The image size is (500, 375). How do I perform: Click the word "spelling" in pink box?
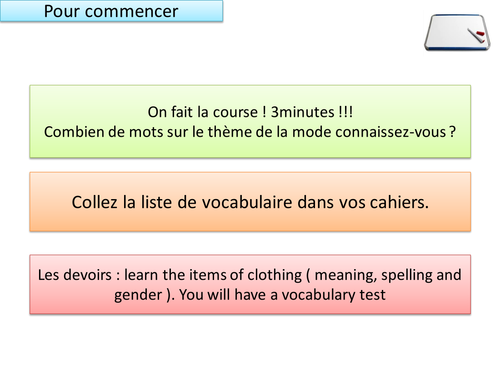point(406,276)
